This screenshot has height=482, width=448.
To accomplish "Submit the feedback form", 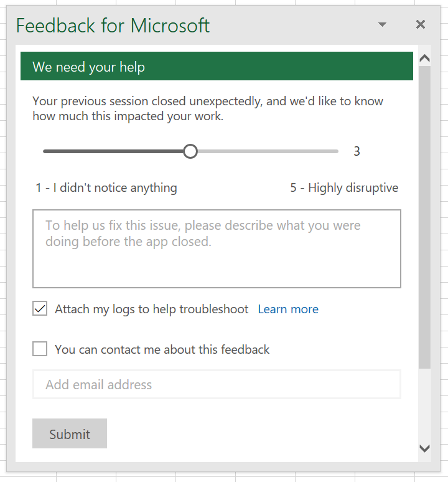I will tap(70, 433).
